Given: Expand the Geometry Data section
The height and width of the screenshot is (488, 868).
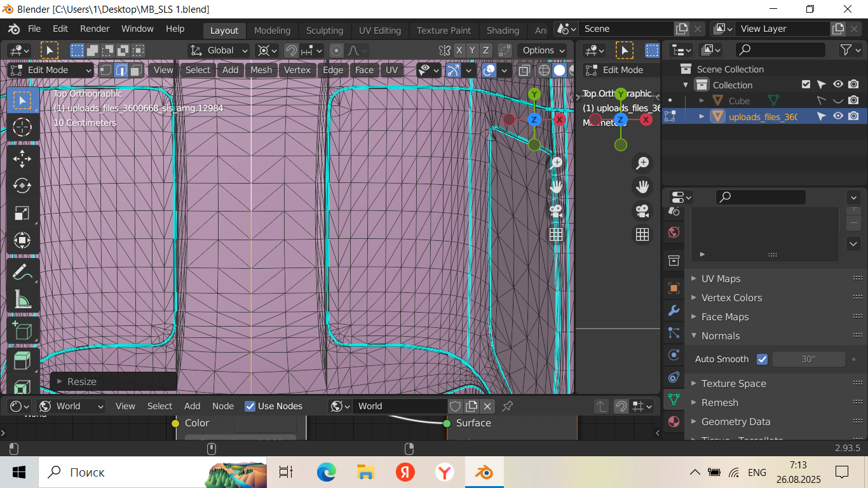Looking at the screenshot, I should [735, 421].
